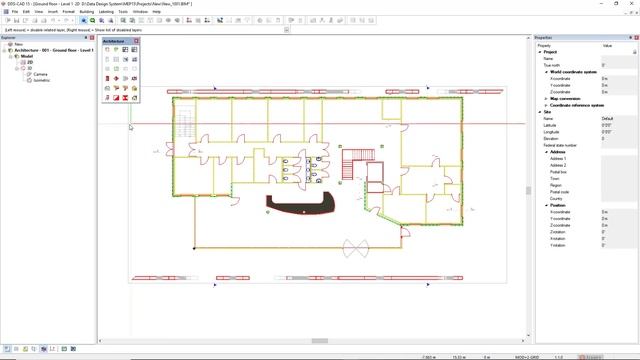Screen dimensions: 640x360
Task: Click the red diagonal-split square icon in Architecture palette
Action: tap(116, 98)
